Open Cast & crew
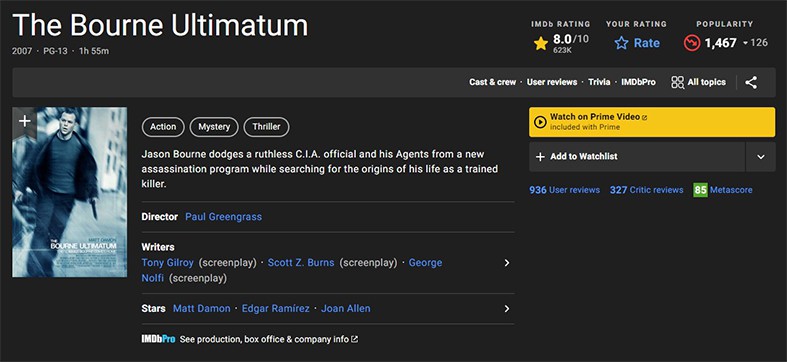787x362 pixels. coord(492,82)
